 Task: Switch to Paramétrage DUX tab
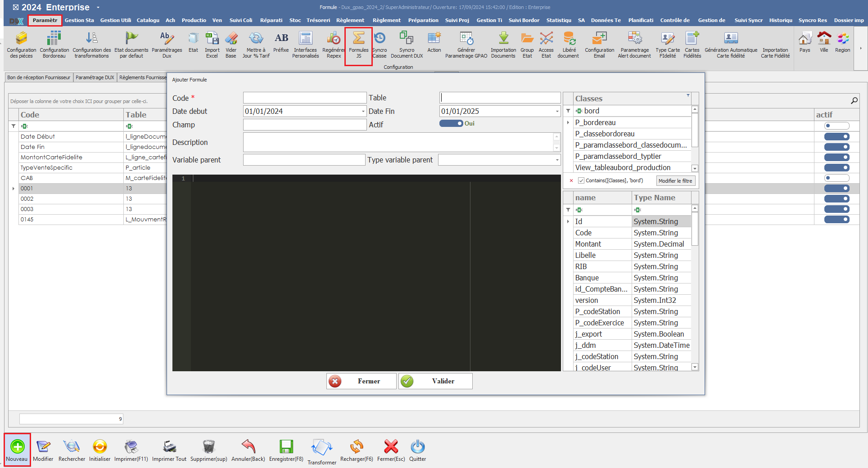coord(95,77)
